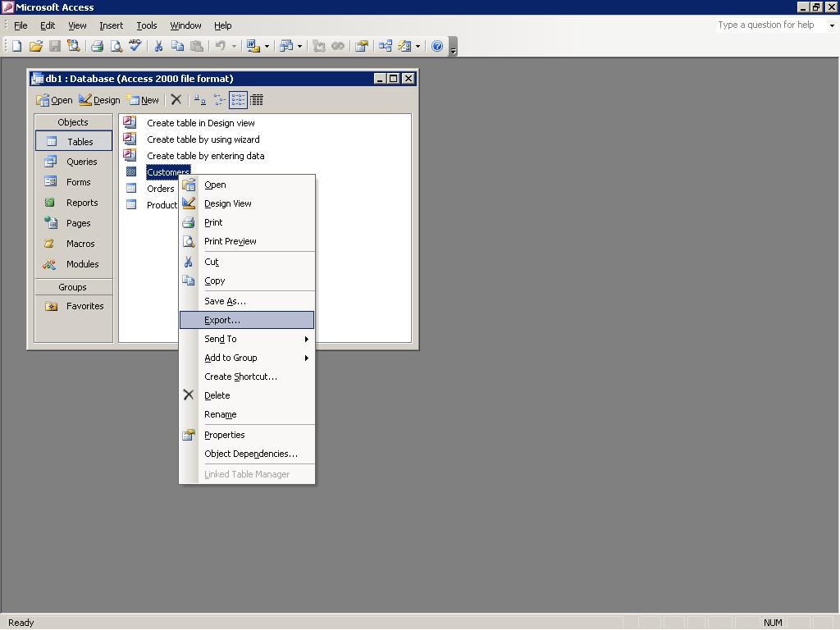
Task: Select Modules in the Objects bar
Action: coord(74,264)
